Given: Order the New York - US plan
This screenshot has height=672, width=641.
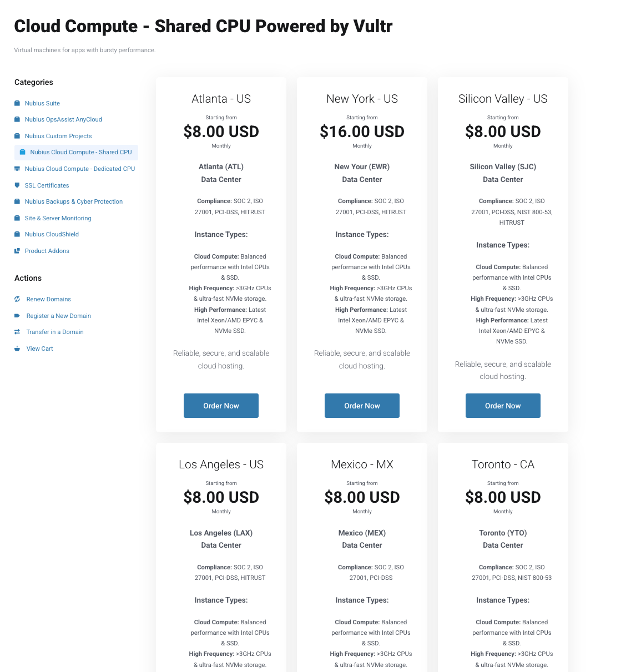Looking at the screenshot, I should tap(362, 406).
